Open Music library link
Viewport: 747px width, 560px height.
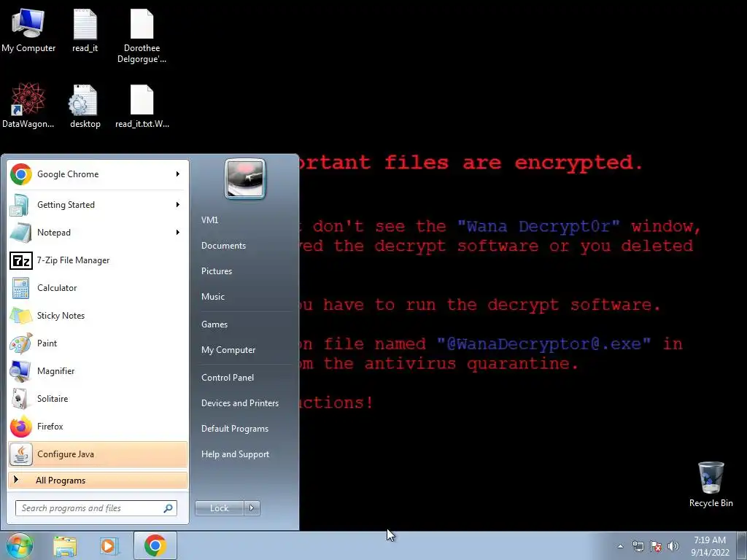point(213,297)
